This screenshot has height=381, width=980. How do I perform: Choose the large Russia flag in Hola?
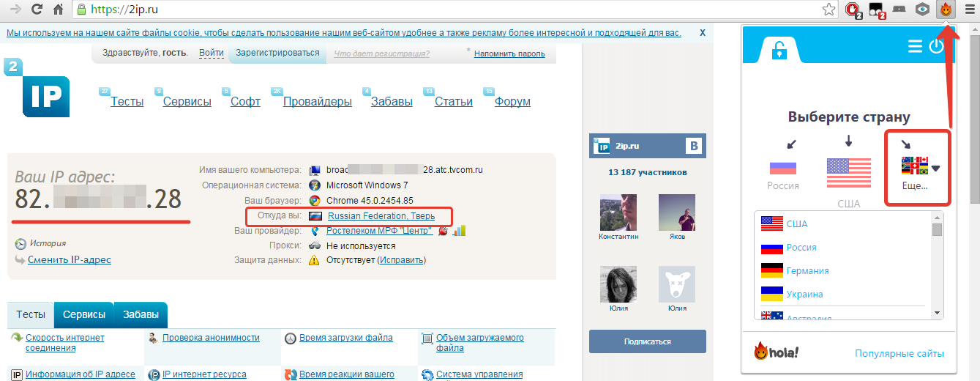782,167
